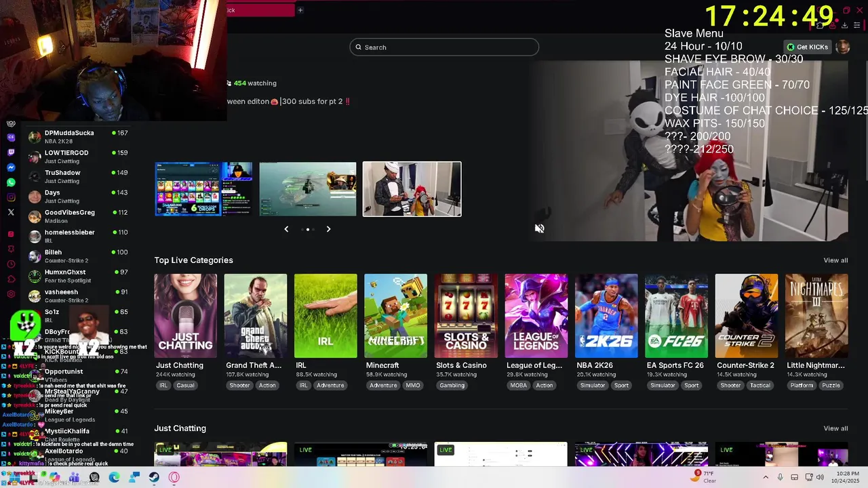Click the Get KICKs button
This screenshot has height=488, width=868.
tap(807, 47)
